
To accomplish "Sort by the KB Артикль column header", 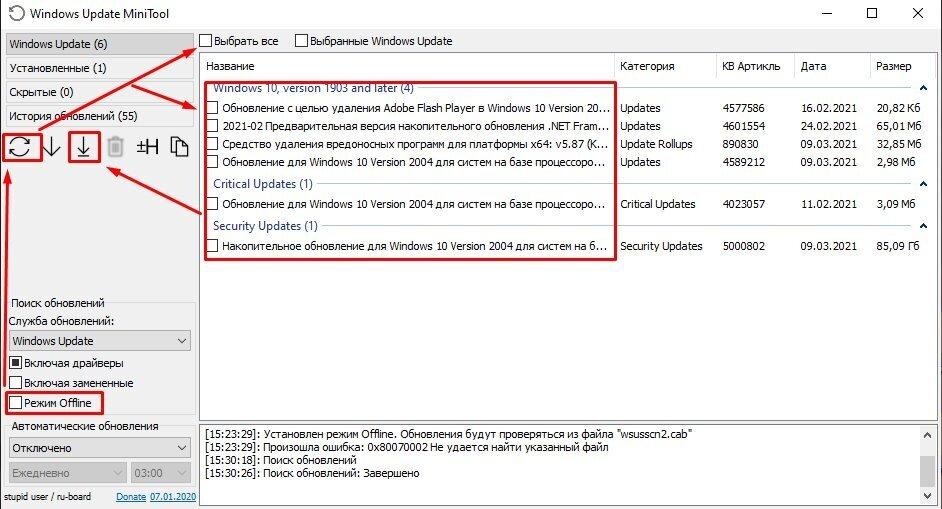I will point(755,66).
